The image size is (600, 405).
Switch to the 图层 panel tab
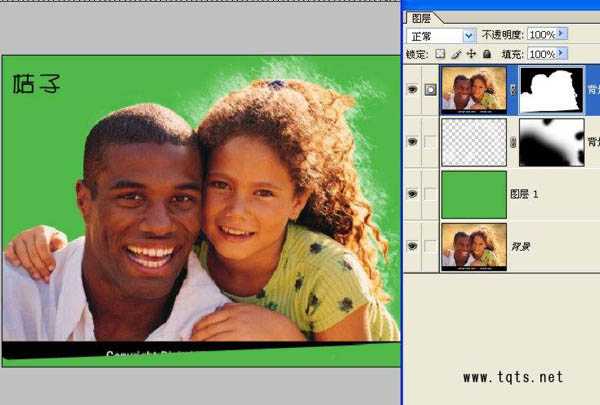pos(421,18)
